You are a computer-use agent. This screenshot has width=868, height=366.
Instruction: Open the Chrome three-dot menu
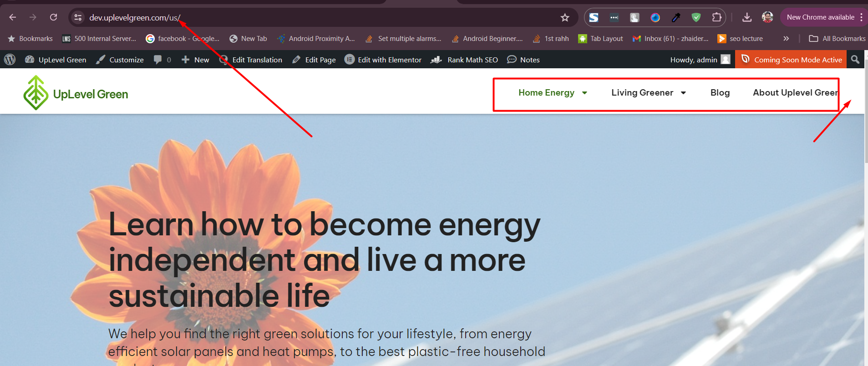tap(861, 17)
